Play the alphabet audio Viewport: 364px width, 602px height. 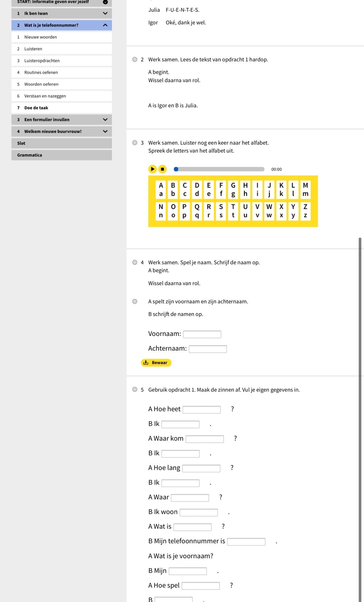coord(152,169)
